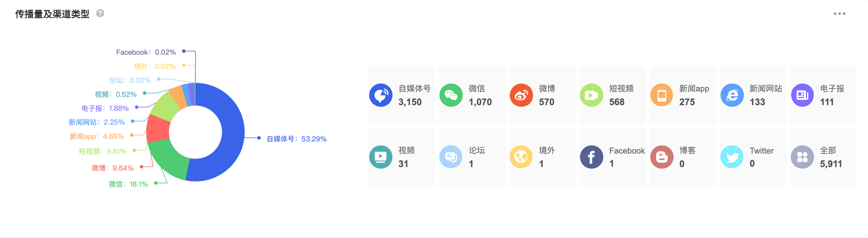Open the three-dot more options menu
Image resolution: width=868 pixels, height=238 pixels.
click(x=840, y=14)
